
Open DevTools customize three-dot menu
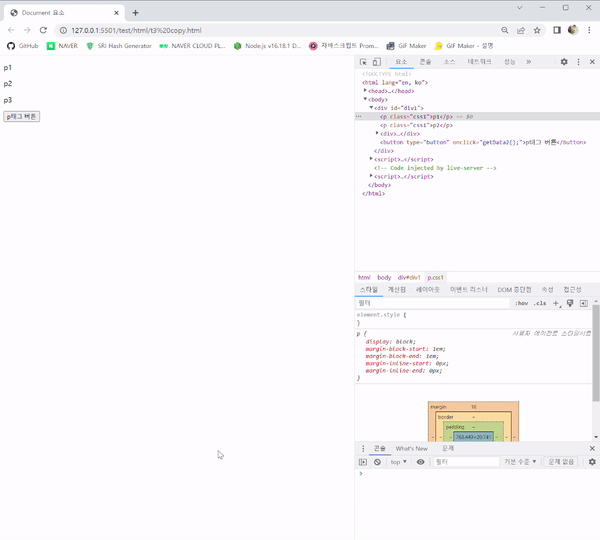pyautogui.click(x=578, y=62)
